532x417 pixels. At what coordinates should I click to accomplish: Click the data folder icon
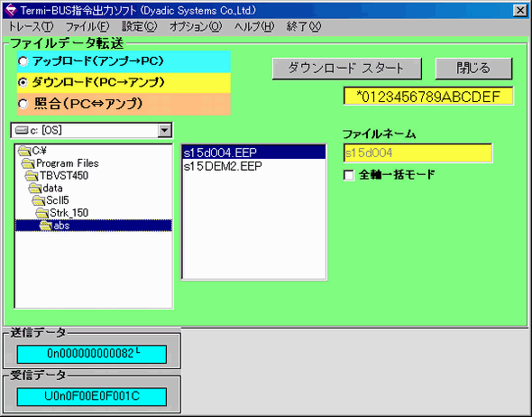point(35,188)
